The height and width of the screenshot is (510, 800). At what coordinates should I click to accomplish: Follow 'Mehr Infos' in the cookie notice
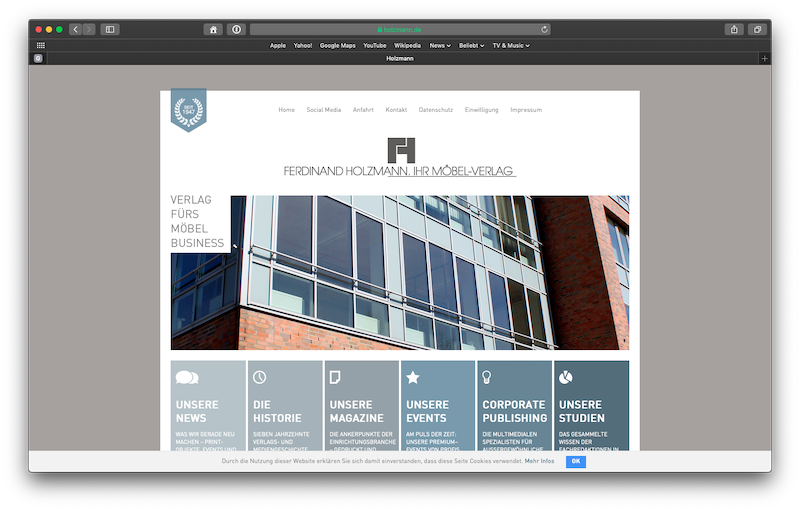coord(539,461)
